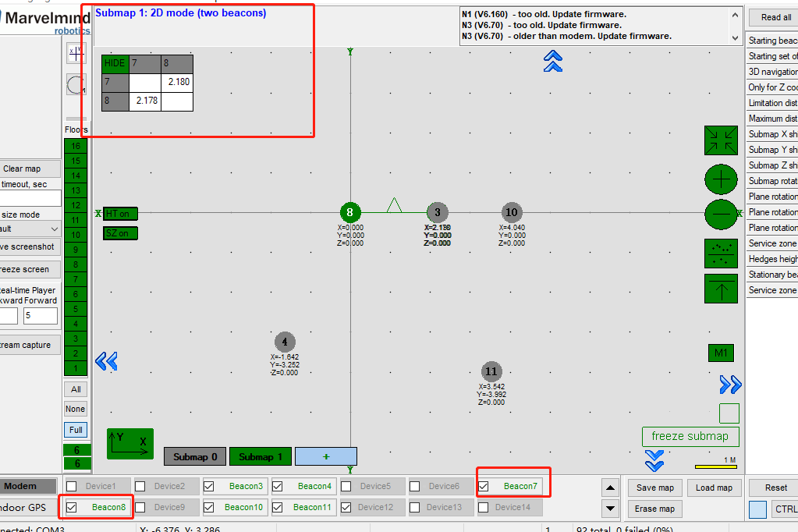Click the green up-arrow map icon
Image resolution: width=798 pixels, height=532 pixels.
pyautogui.click(x=721, y=289)
